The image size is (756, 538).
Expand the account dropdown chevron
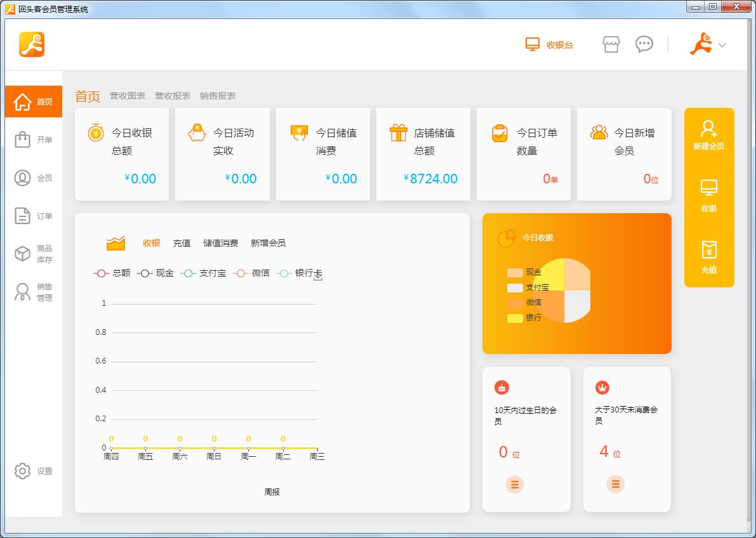click(722, 45)
